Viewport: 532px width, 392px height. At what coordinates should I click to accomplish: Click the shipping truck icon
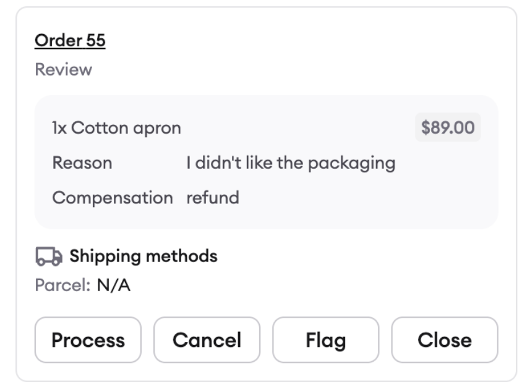point(49,256)
